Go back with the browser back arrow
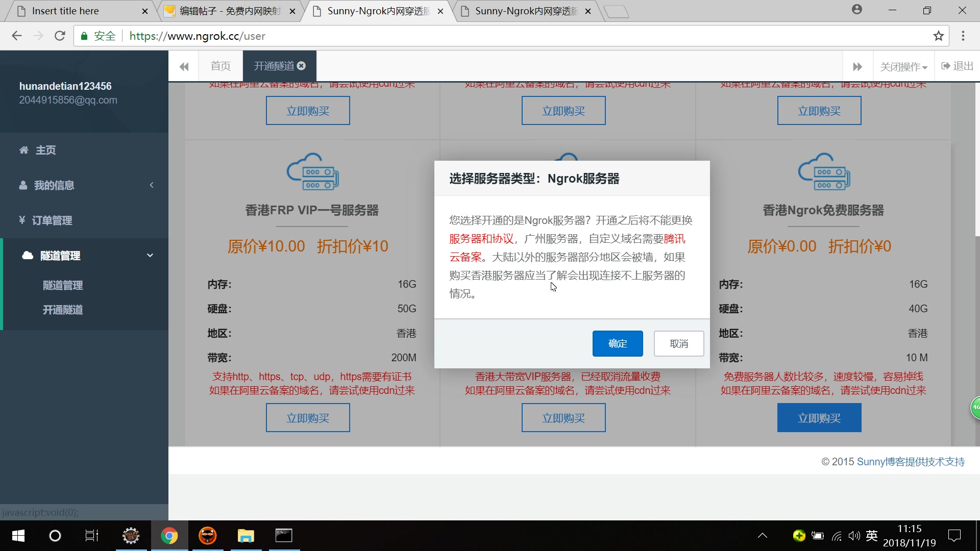 pyautogui.click(x=17, y=36)
